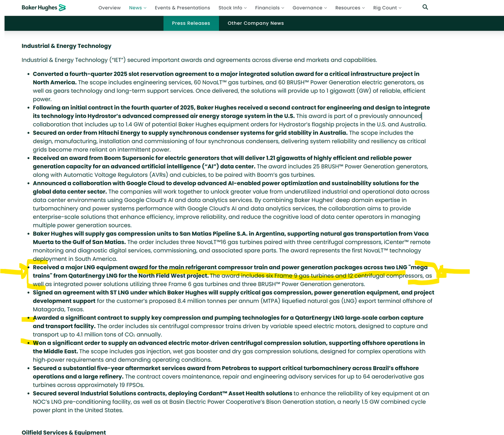Viewport: 504px width, 435px height.
Task: Expand the Resources dropdown
Action: point(350,8)
